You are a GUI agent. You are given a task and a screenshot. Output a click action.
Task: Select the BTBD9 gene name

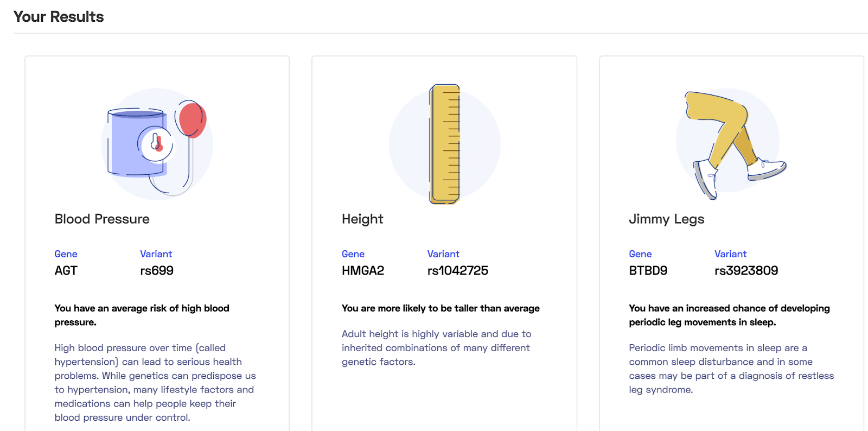coord(648,270)
